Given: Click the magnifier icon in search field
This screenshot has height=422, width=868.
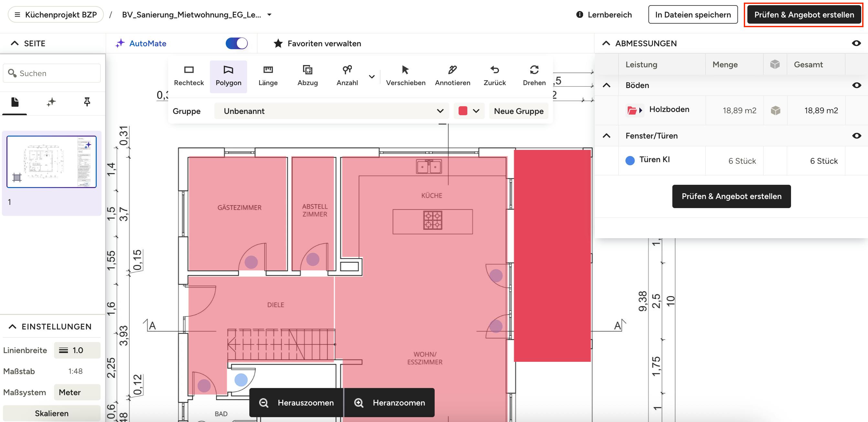Looking at the screenshot, I should [x=12, y=73].
